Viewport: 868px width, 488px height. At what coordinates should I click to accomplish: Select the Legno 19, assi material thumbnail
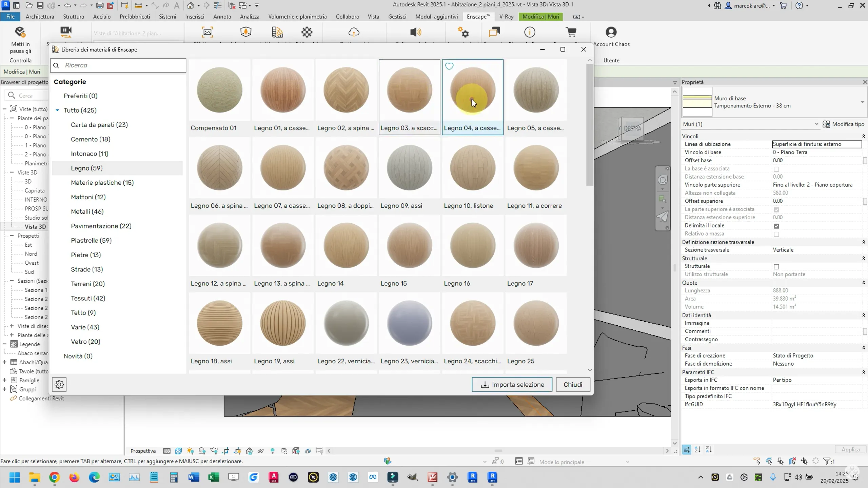tap(283, 323)
